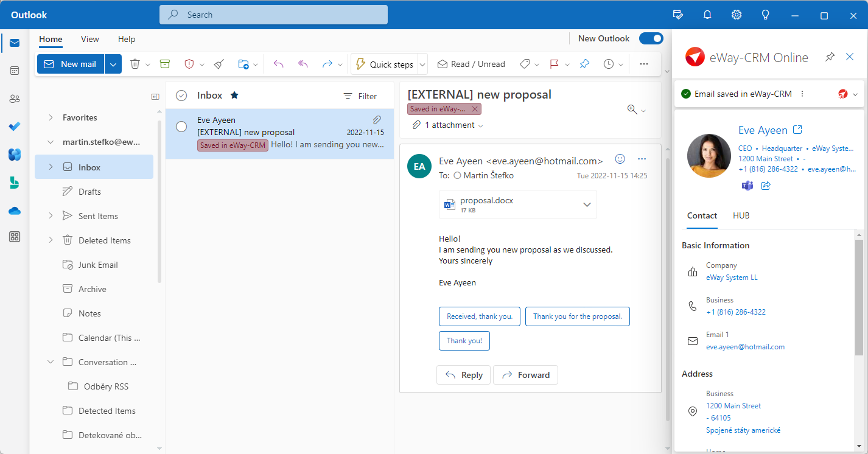This screenshot has width=868, height=454.
Task: Collapse folder pane toggle icon
Action: (x=155, y=96)
